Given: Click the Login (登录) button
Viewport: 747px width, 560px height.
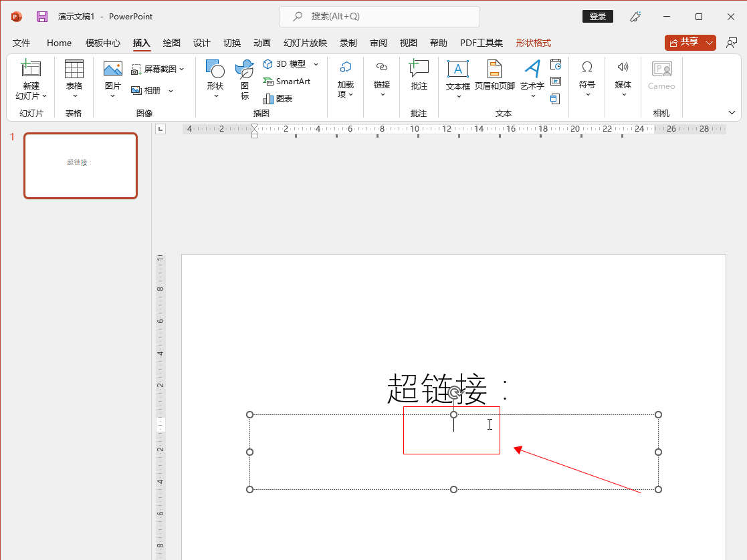Looking at the screenshot, I should coord(597,16).
